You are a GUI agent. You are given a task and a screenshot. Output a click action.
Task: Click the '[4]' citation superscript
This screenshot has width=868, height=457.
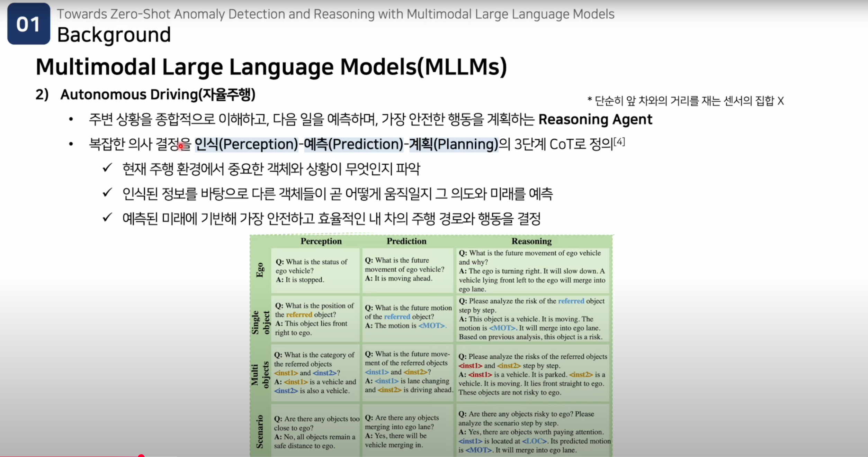click(x=619, y=141)
